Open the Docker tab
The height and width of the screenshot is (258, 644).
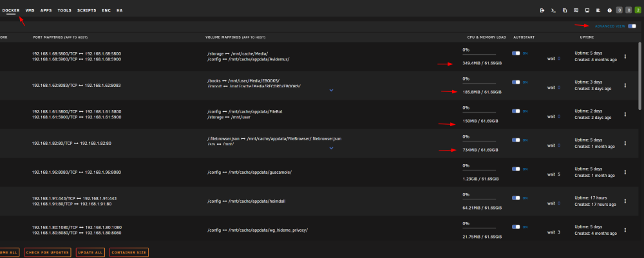[x=11, y=10]
